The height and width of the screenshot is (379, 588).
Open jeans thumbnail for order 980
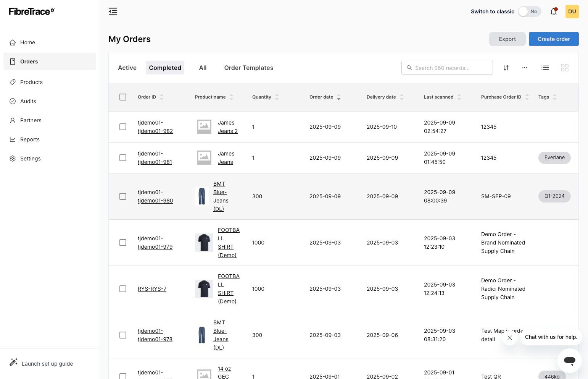[202, 196]
